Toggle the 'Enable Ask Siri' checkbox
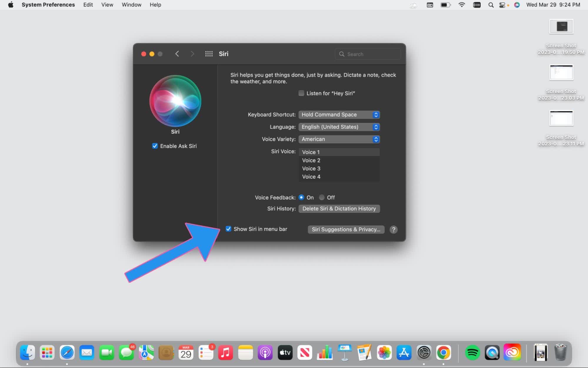 click(x=155, y=146)
